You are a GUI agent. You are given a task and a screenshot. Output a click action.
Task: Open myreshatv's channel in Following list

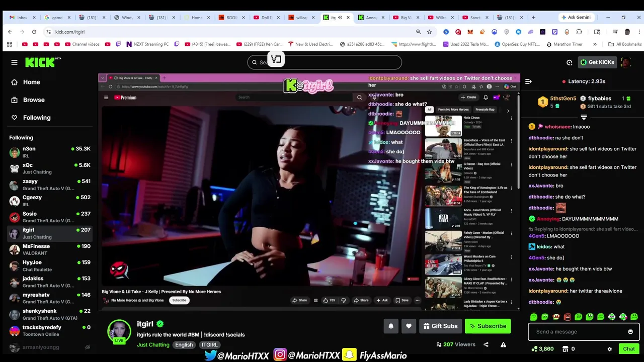49,298
